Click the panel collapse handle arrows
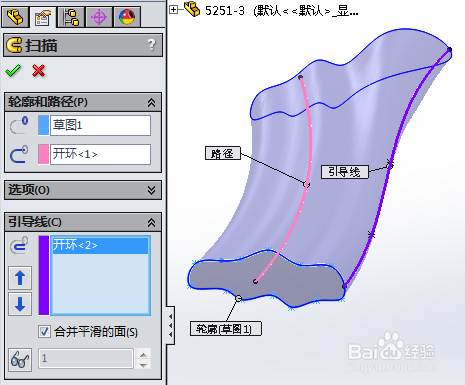Image resolution: width=465 pixels, height=385 pixels. coord(171,325)
